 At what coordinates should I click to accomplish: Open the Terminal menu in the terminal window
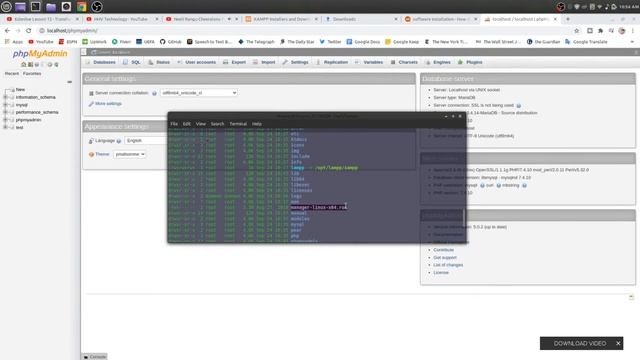click(238, 124)
